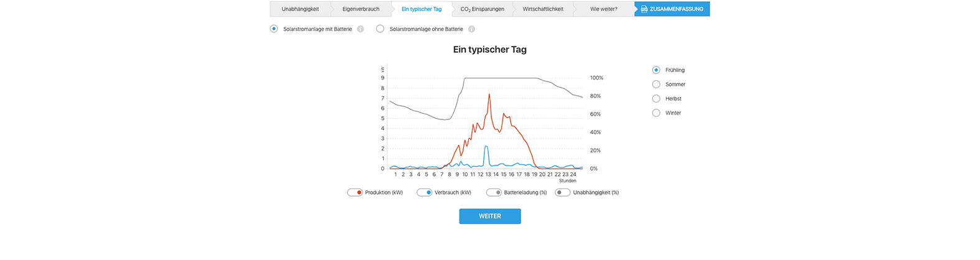980x260 pixels.
Task: Click info icon beside Solarstromanlage mit Batterie
Action: tap(360, 29)
